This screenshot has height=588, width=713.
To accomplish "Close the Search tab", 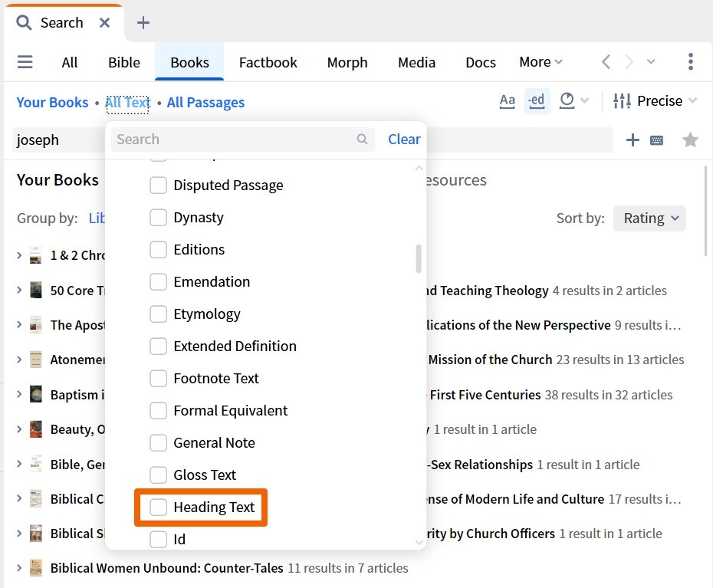I will click(104, 22).
